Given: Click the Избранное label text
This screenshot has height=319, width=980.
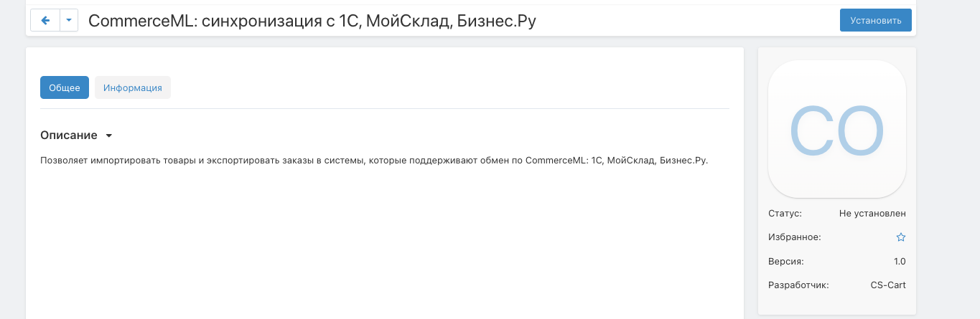Looking at the screenshot, I should (x=794, y=237).
